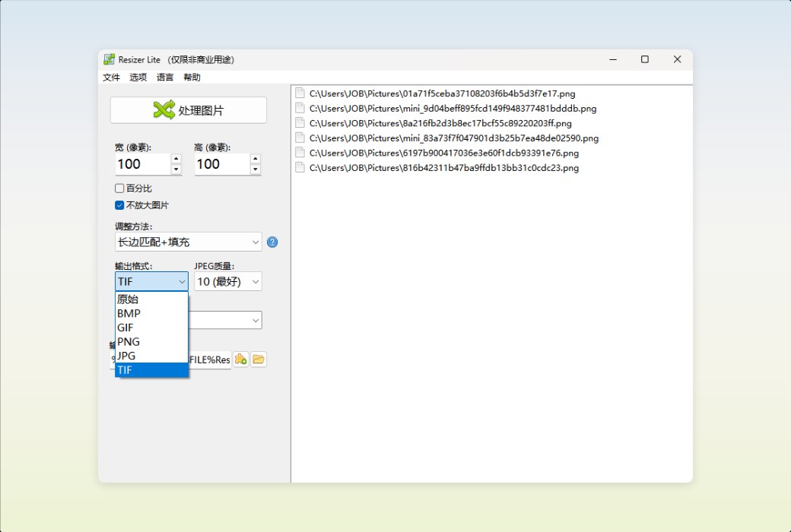The width and height of the screenshot is (791, 532).
Task: Open the 调整方法 dropdown
Action: coord(187,242)
